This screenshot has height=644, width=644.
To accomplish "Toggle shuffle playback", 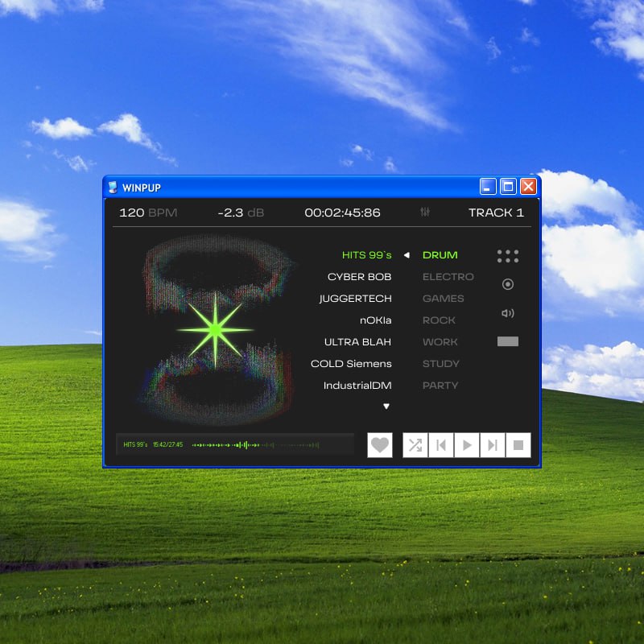I will (x=415, y=445).
